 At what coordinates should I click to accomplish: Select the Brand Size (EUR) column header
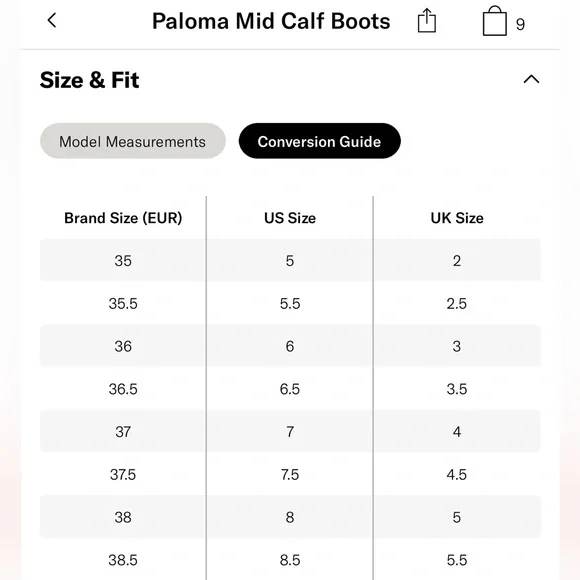(x=123, y=218)
